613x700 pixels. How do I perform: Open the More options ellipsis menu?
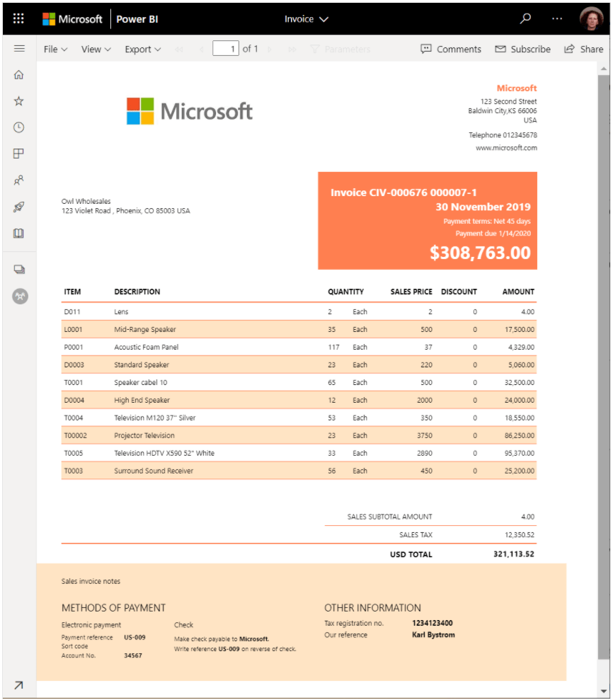click(x=557, y=18)
